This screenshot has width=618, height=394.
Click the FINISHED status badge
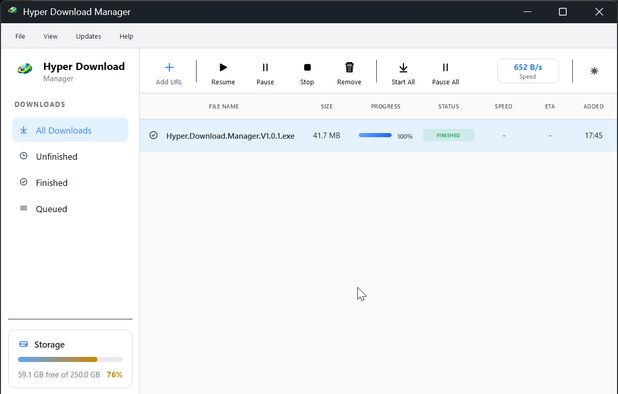coord(448,135)
